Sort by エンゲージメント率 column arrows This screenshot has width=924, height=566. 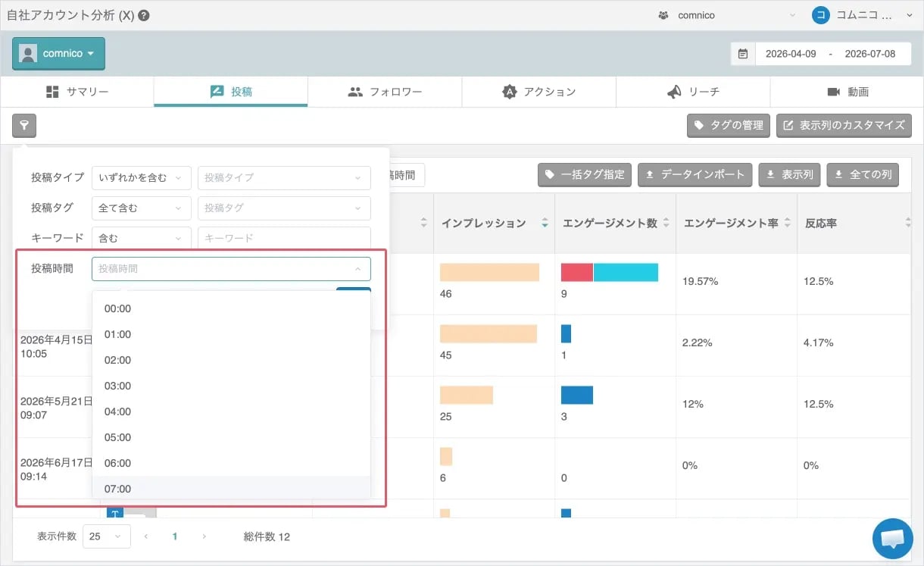click(x=787, y=224)
